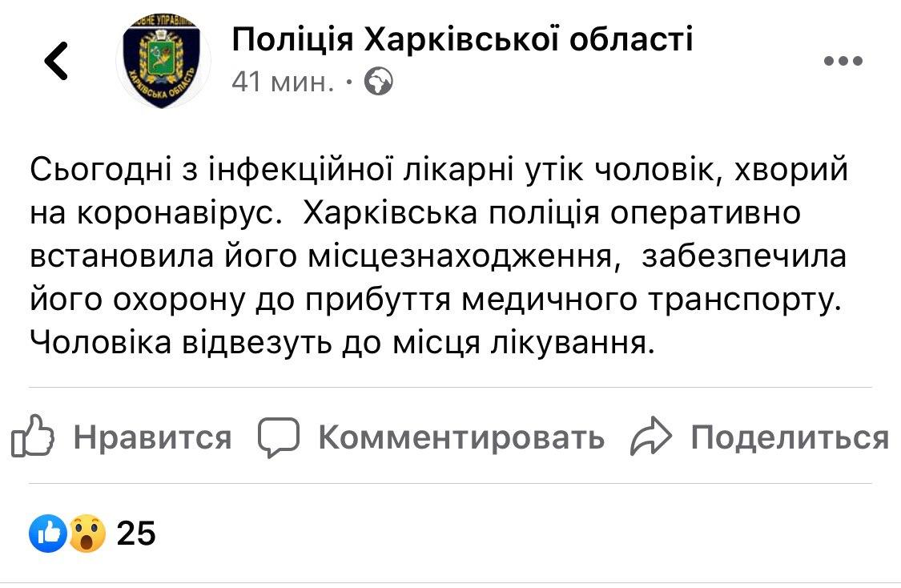Viewport: 901px width, 588px height.
Task: Click the Share arrow icon
Action: point(651,437)
